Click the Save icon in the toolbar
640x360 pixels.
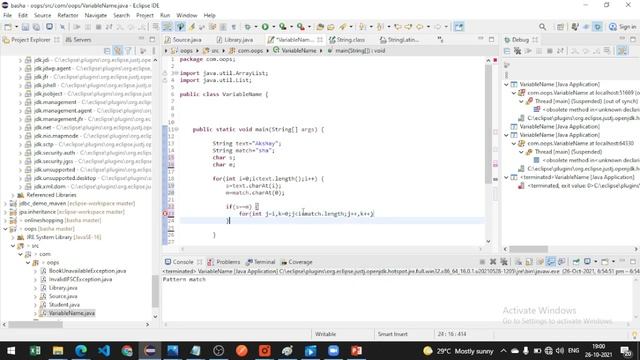pyautogui.click(x=25, y=27)
